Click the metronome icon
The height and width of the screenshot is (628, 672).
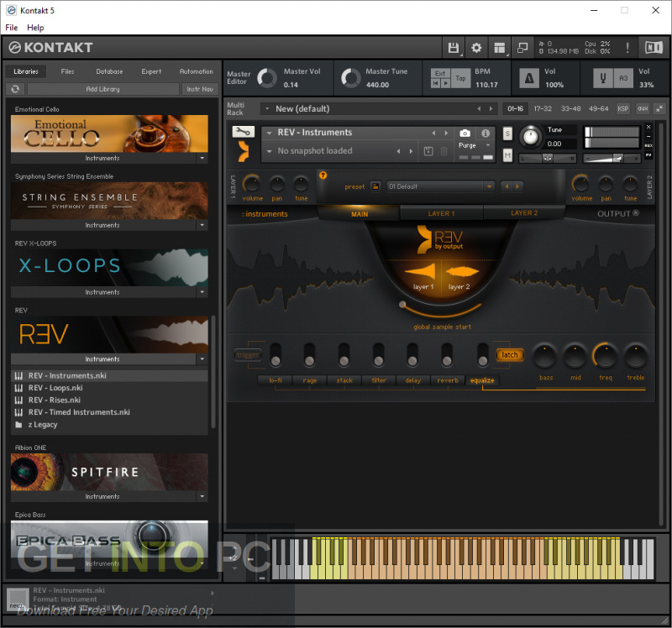click(529, 78)
